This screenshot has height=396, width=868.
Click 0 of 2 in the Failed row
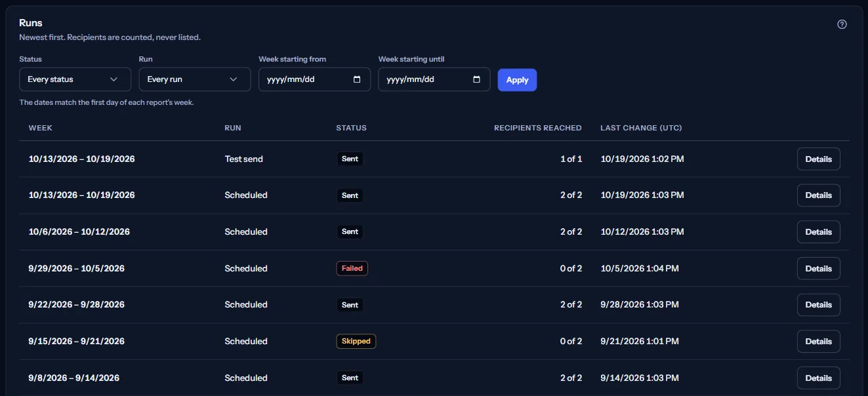pos(571,268)
